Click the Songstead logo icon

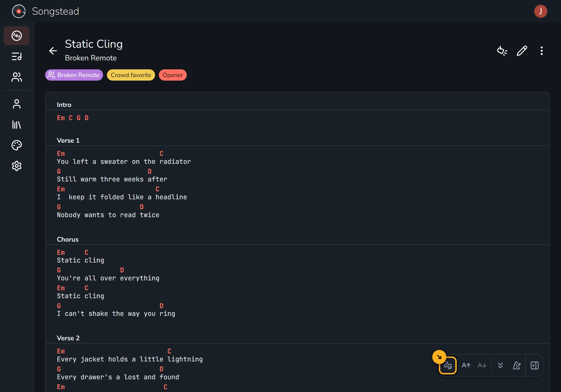[x=19, y=11]
